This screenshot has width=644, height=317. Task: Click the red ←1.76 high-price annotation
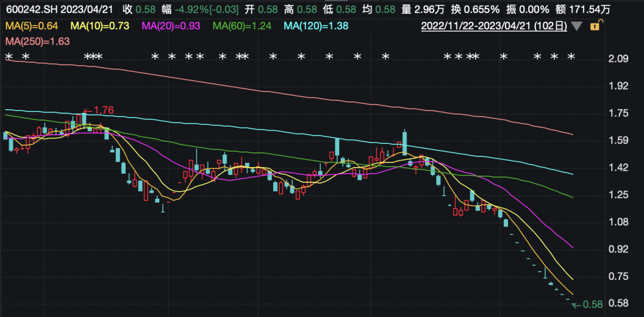coord(98,110)
